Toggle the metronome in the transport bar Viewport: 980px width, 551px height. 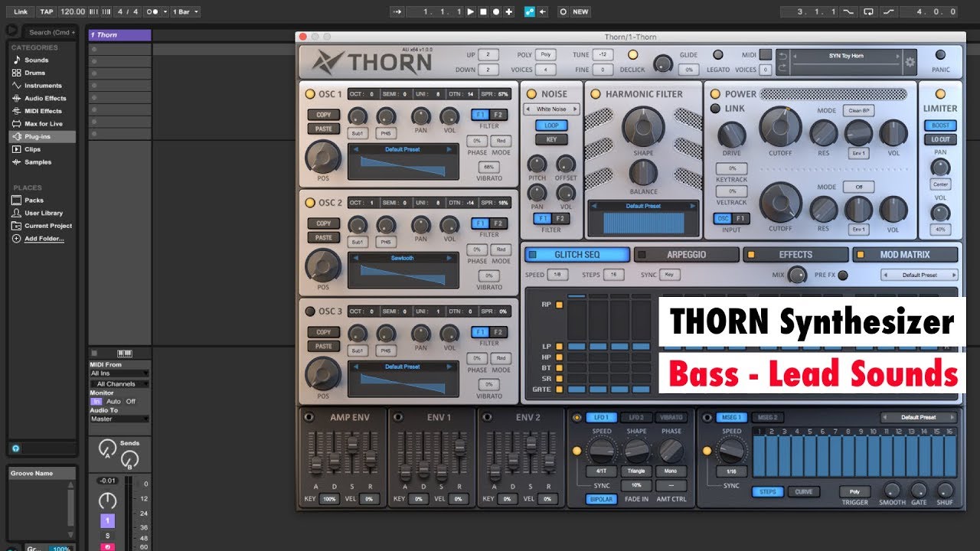tap(152, 11)
